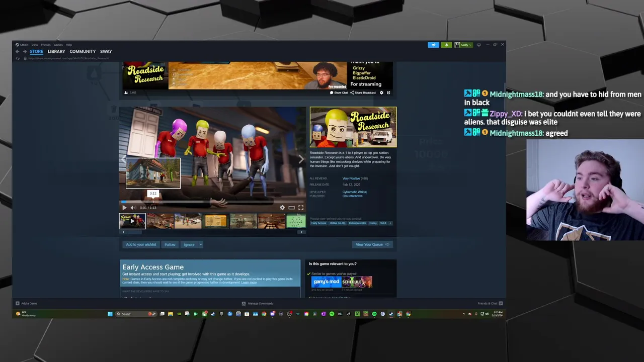Open the Very Positive reviews link
The image size is (644, 362).
coord(351,178)
